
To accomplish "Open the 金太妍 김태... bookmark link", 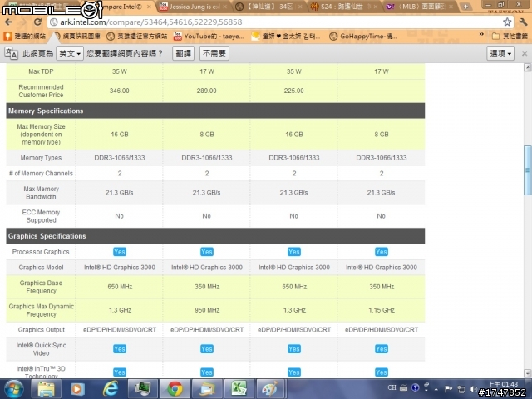I will click(x=286, y=36).
